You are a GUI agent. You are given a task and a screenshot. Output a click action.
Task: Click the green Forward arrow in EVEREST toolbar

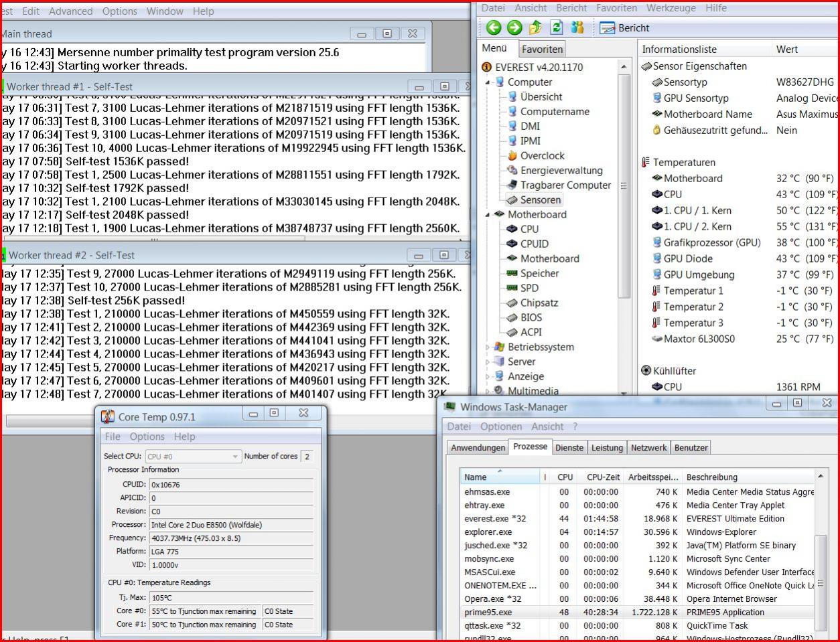coord(514,27)
